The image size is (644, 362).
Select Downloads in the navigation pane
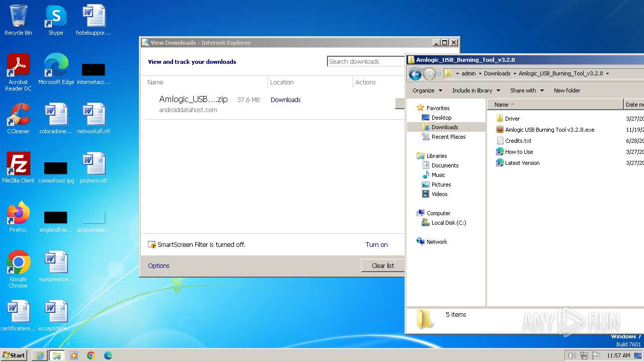pos(444,127)
